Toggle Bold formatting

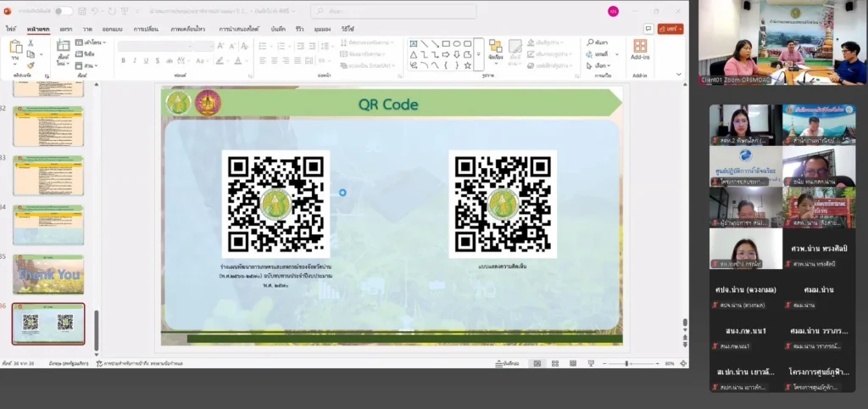[123, 60]
